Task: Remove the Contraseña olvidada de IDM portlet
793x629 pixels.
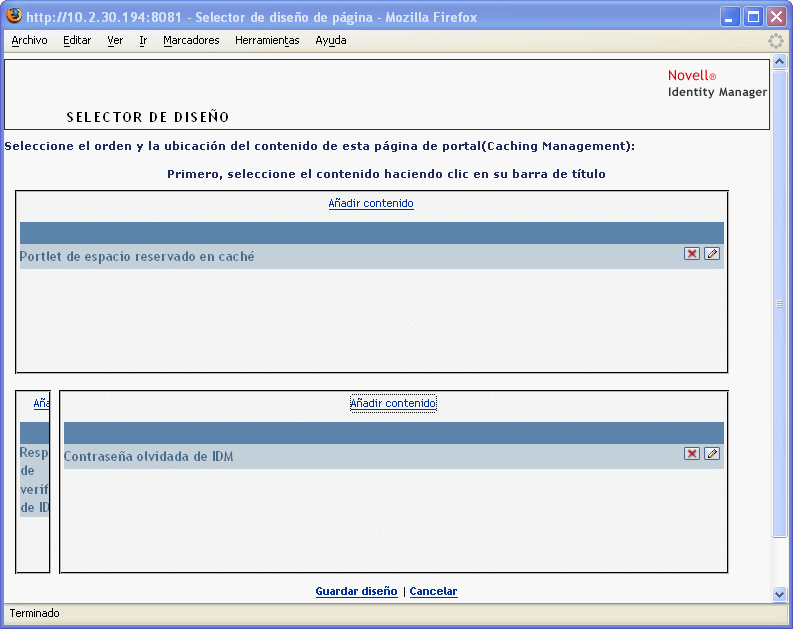Action: click(691, 454)
